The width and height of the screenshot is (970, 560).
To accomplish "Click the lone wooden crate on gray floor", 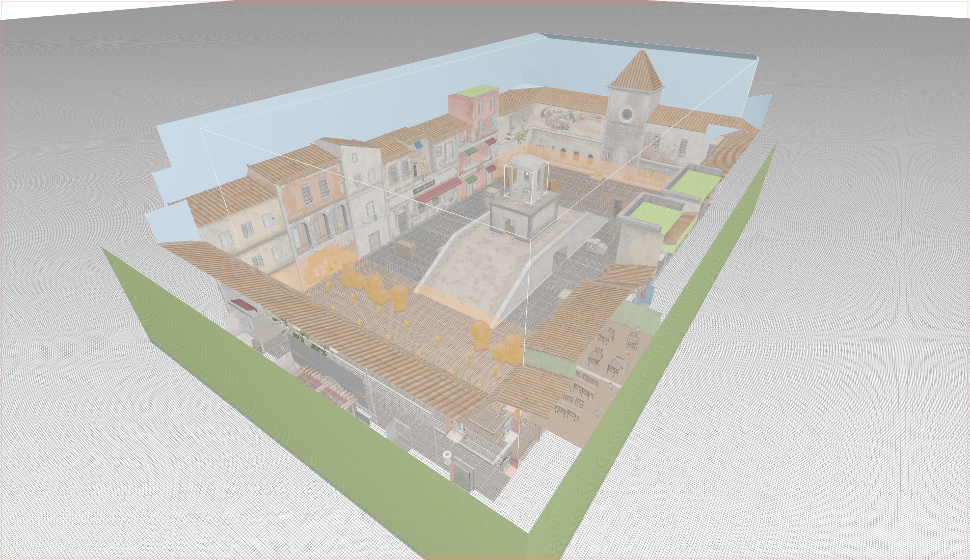I will [407, 249].
